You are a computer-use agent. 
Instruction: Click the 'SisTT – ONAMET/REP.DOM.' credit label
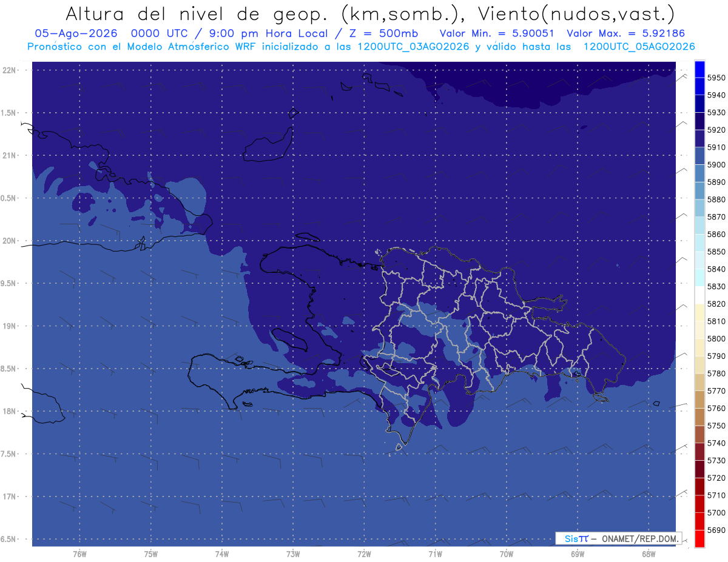(618, 538)
